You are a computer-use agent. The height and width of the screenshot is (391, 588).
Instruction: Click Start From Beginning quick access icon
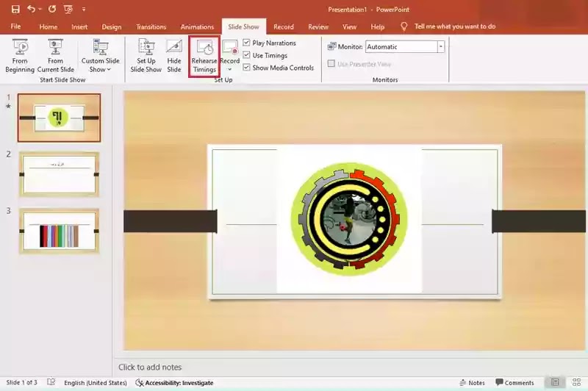click(68, 10)
